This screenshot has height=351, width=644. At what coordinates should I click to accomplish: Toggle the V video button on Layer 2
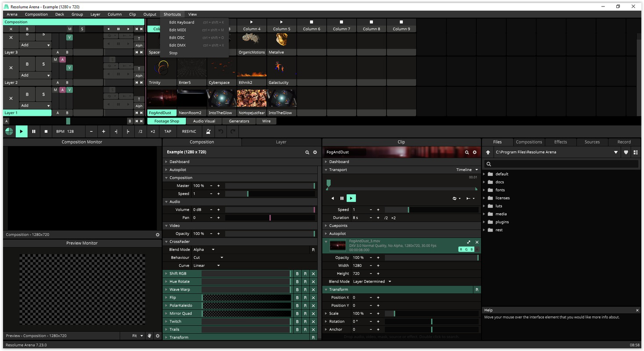coord(69,68)
